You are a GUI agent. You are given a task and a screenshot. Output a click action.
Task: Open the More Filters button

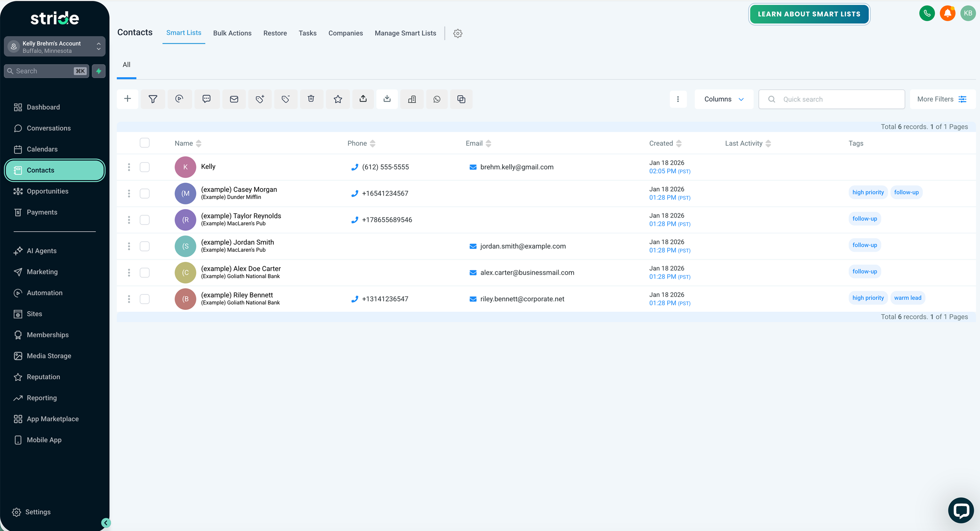point(942,99)
